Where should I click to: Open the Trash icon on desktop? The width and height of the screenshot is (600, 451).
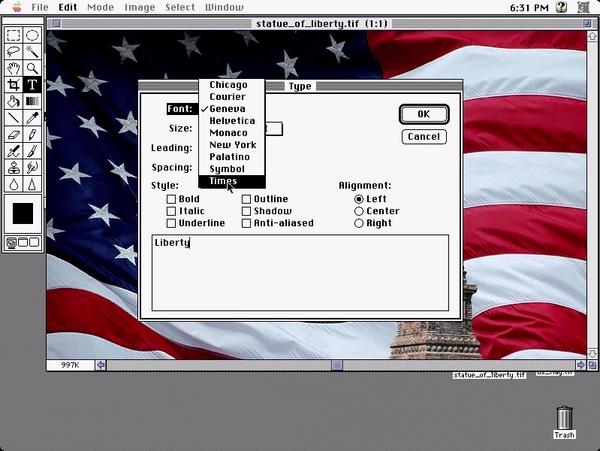coord(564,422)
